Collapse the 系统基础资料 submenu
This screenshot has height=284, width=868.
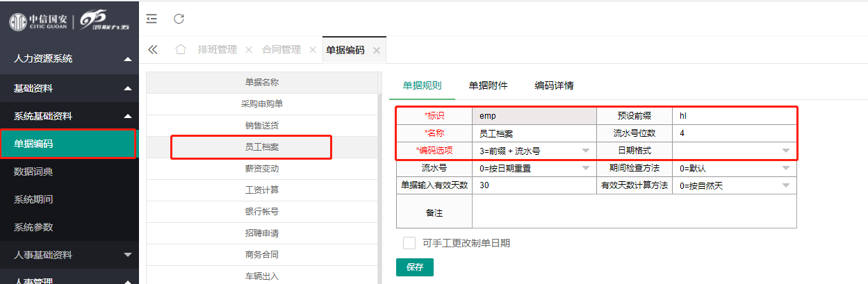pyautogui.click(x=69, y=116)
